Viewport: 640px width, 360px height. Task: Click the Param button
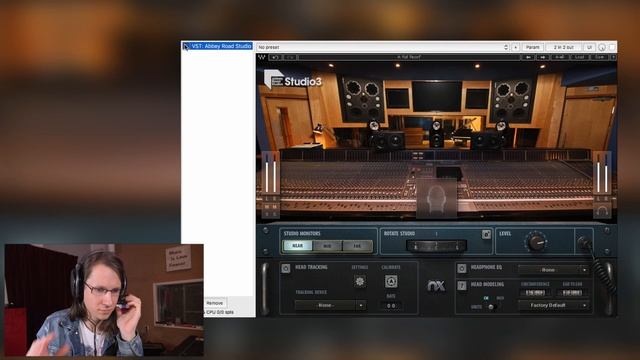[x=533, y=47]
